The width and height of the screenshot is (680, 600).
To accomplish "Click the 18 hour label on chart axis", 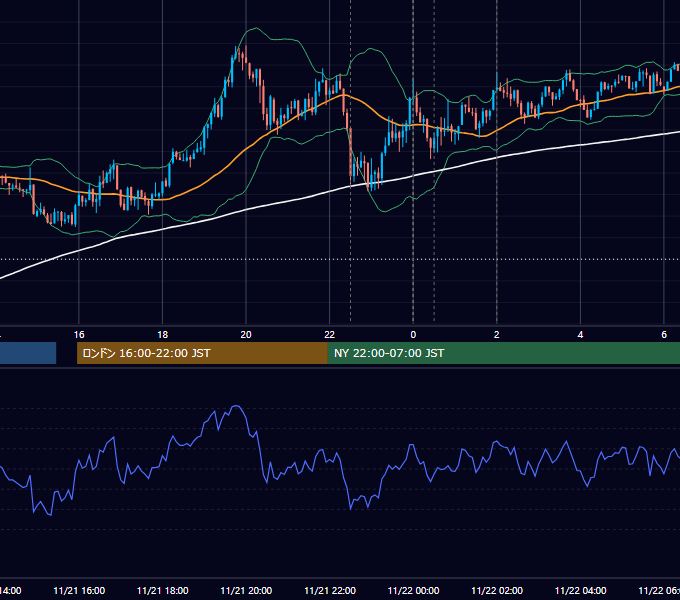I will tap(163, 335).
